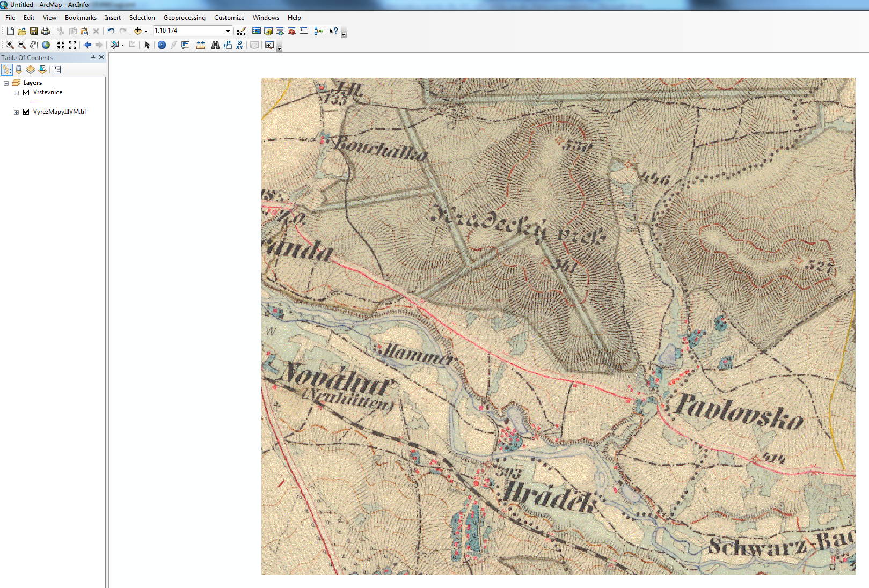The width and height of the screenshot is (869, 588).
Task: Select the Zoom Out tool
Action: coord(21,45)
